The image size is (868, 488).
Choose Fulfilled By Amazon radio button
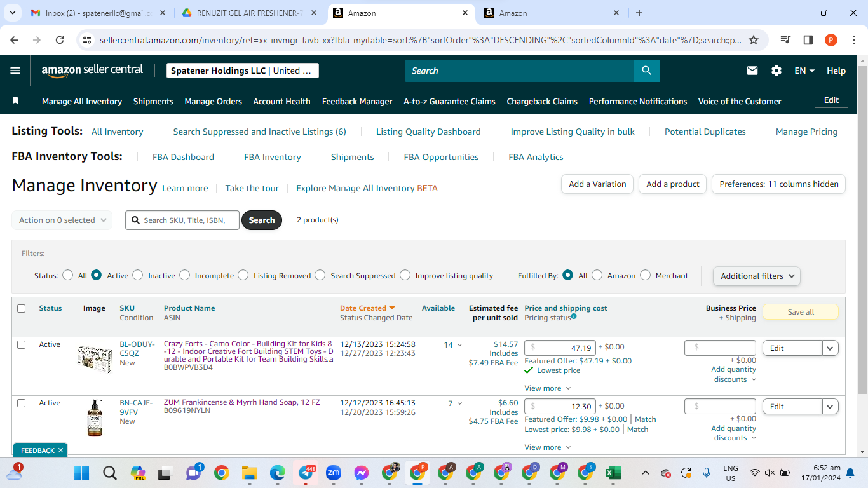click(x=597, y=275)
